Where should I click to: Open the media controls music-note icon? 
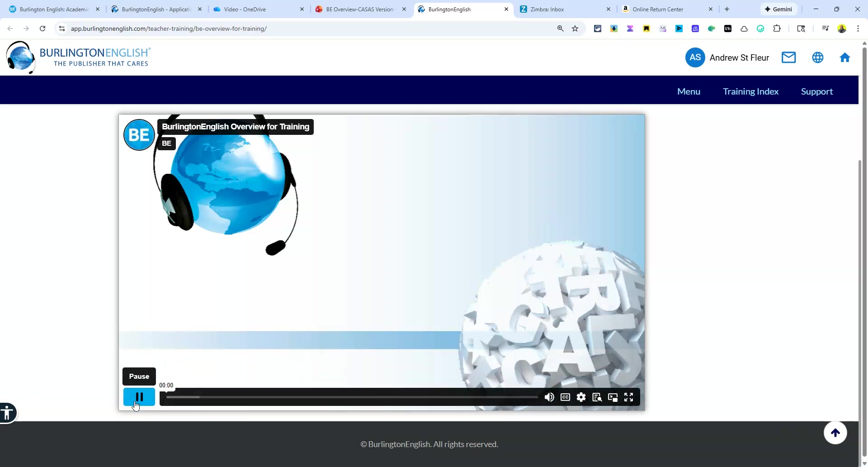click(x=826, y=29)
